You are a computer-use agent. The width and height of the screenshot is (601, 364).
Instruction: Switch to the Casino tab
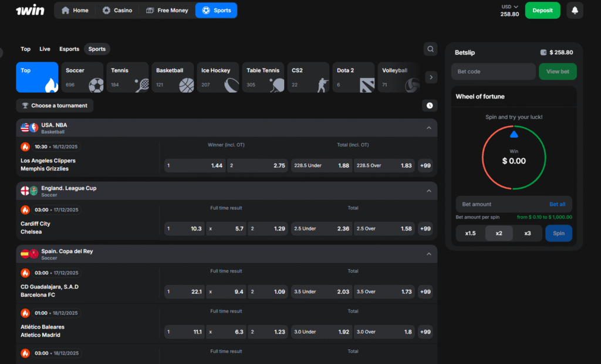click(117, 11)
